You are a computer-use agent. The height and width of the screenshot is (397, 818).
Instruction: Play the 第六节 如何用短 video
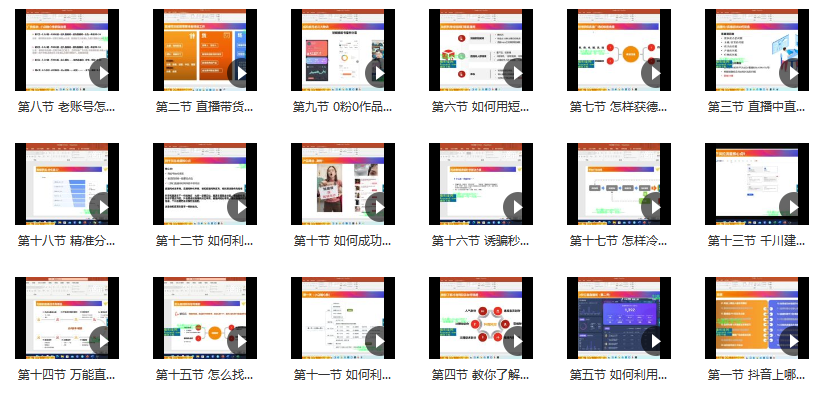(x=518, y=74)
